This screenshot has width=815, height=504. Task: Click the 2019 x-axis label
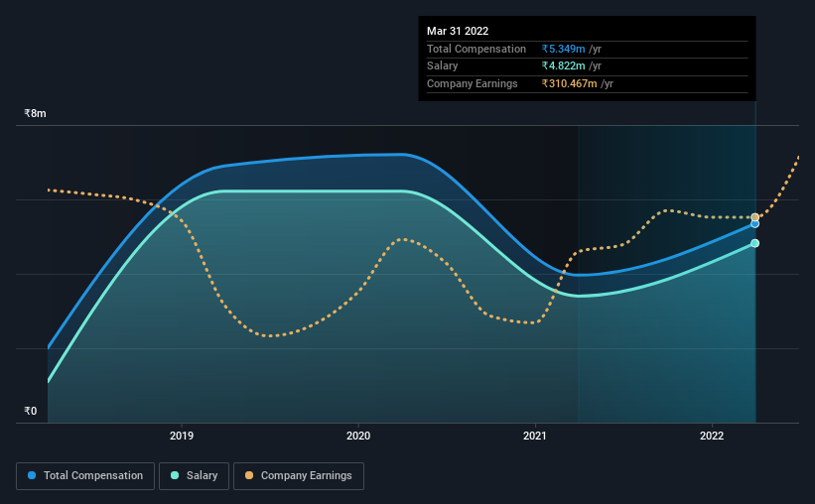[x=182, y=436]
